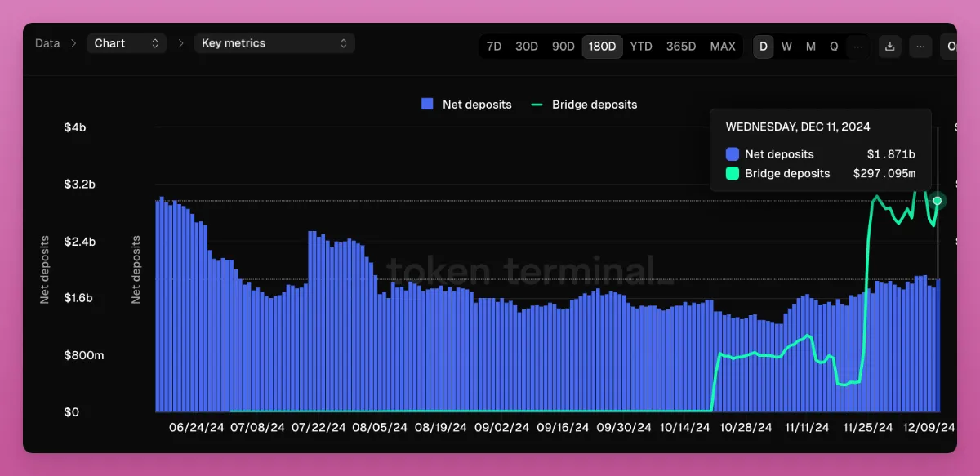The image size is (980, 476).
Task: Toggle the Bridge deposits legend label
Action: (x=595, y=105)
